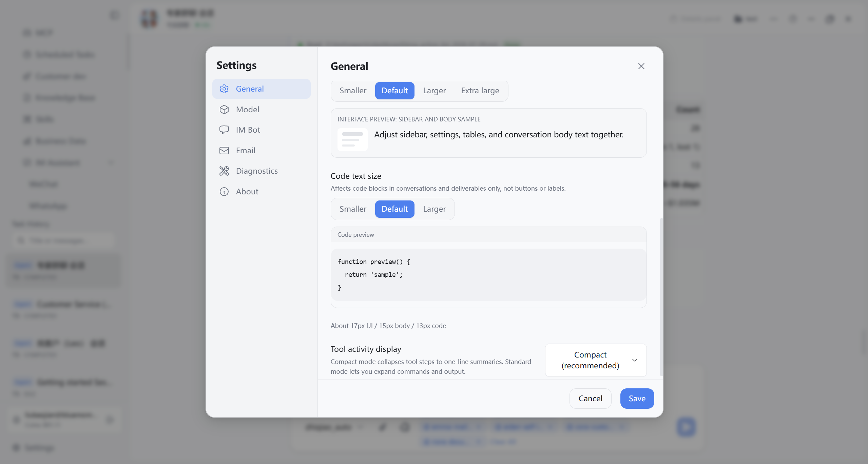This screenshot has width=868, height=464.
Task: Select Extra large interface text size
Action: pyautogui.click(x=480, y=91)
